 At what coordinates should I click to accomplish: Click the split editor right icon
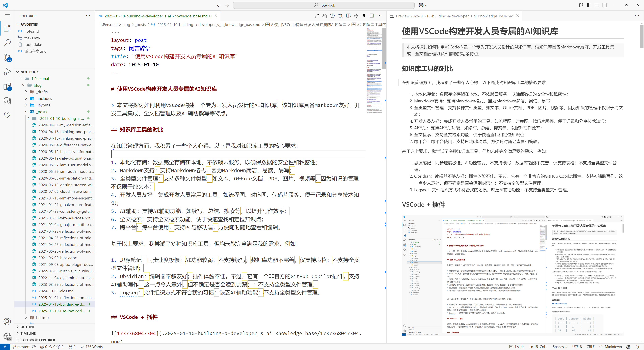[x=372, y=16]
